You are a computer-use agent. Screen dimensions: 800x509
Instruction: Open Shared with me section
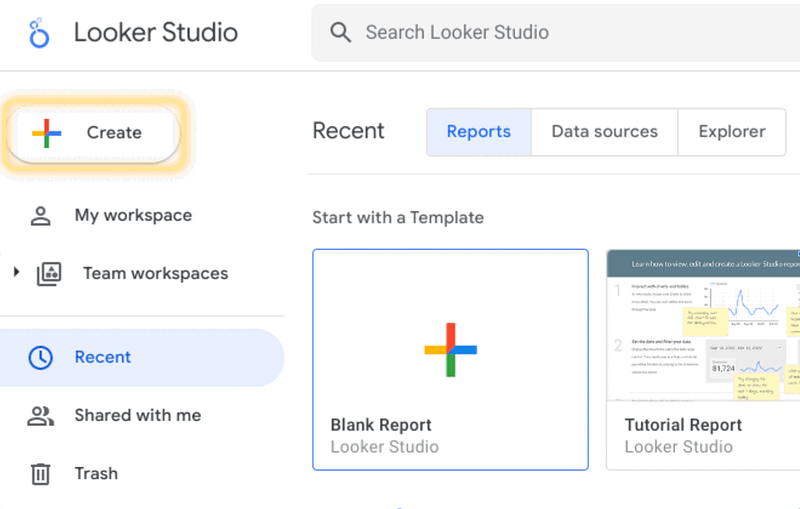(x=138, y=415)
